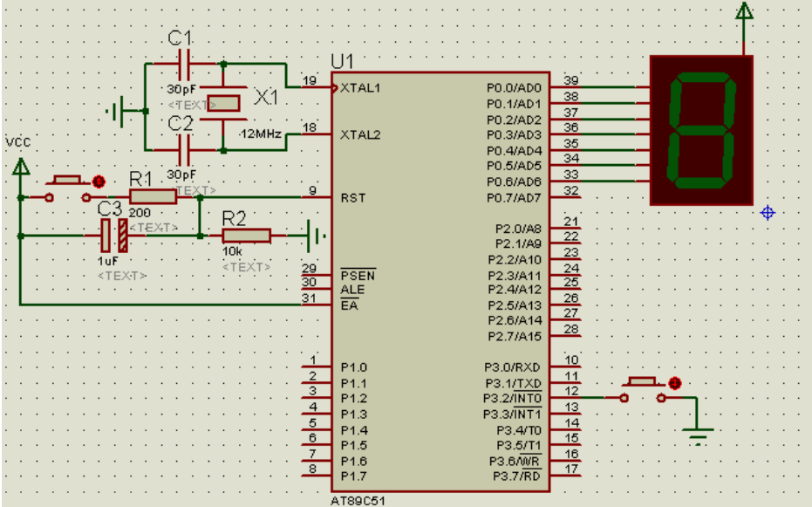This screenshot has width=812, height=507.
Task: Select the R2 10k resistor body
Action: click(x=246, y=235)
